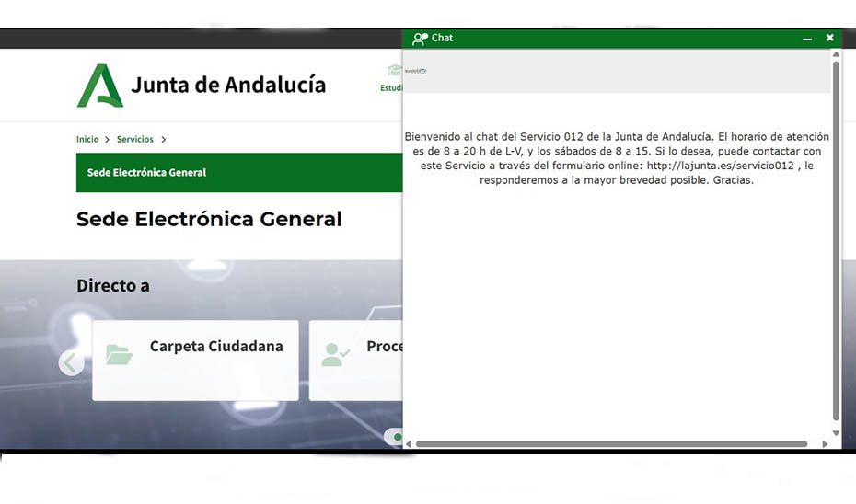Click the person-with-checkmark icon on second card

[x=335, y=354]
